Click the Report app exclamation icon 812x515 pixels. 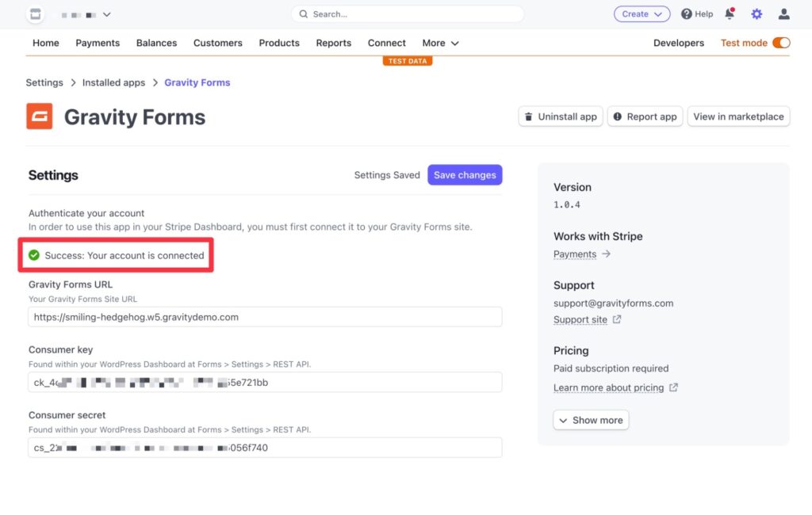click(x=617, y=116)
